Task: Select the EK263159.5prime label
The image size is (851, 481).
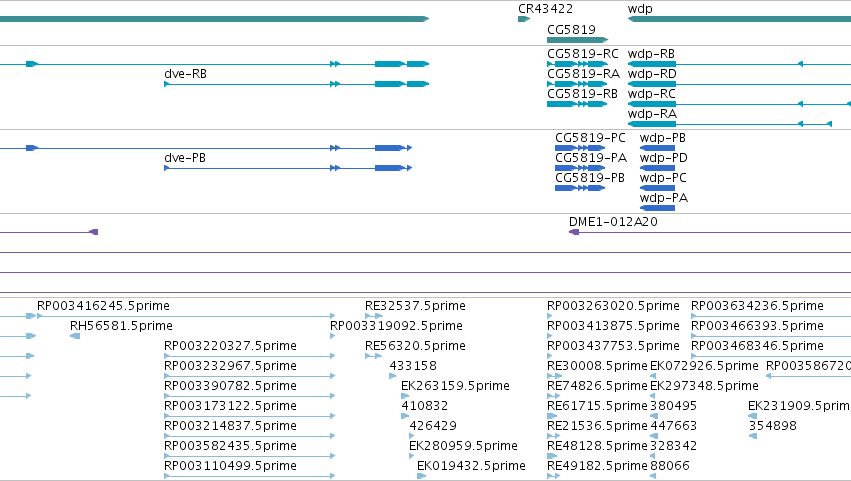Action: [x=455, y=387]
